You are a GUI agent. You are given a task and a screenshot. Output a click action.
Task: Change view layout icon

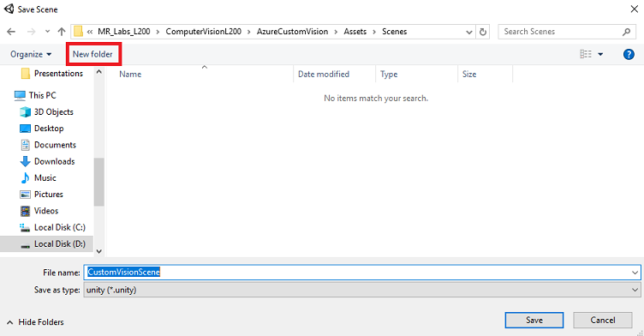(586, 54)
